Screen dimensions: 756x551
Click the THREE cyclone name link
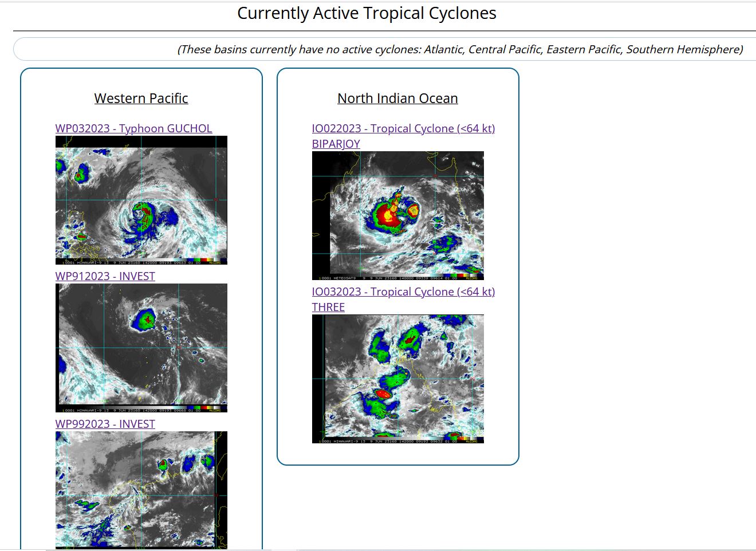[x=328, y=307]
